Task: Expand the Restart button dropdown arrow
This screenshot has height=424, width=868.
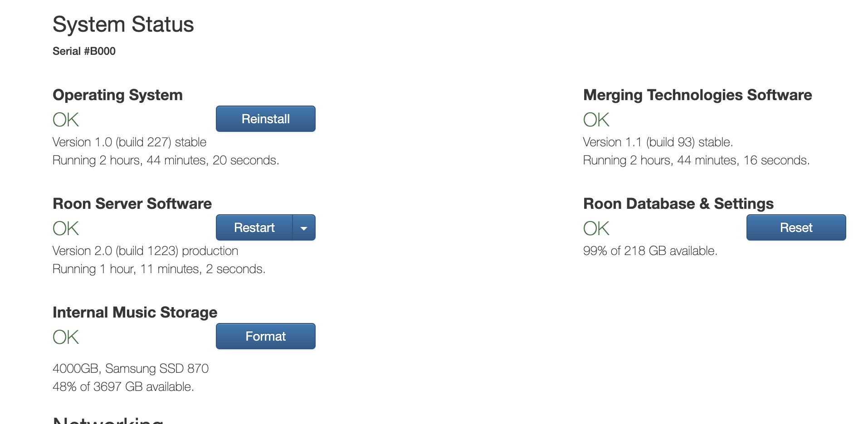Action: click(304, 228)
